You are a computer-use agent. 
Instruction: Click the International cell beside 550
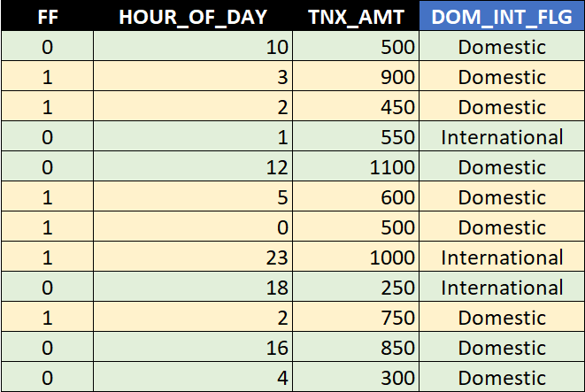(x=502, y=136)
